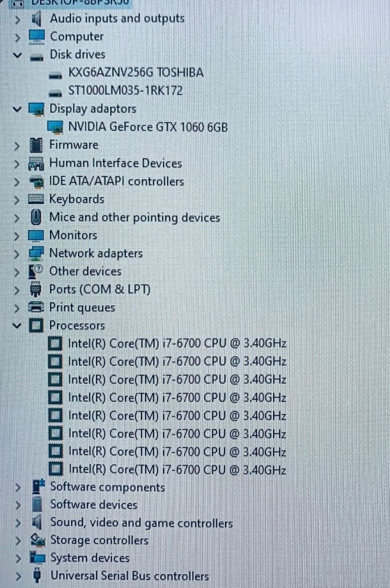Select the Storage controllers item
The image size is (390, 588).
(99, 540)
